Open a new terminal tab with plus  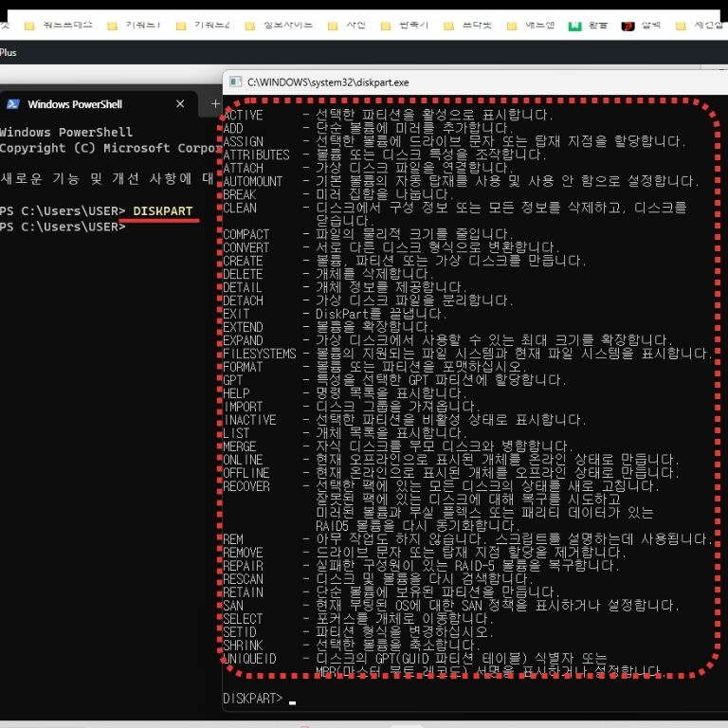pos(215,104)
